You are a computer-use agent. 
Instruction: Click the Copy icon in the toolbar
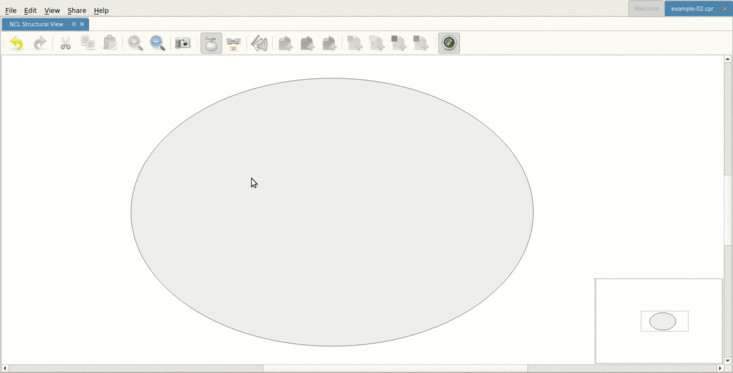point(88,43)
